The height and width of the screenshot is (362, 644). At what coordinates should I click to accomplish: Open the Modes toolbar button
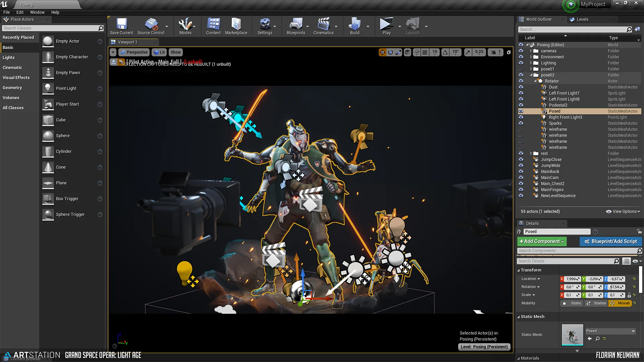(185, 26)
